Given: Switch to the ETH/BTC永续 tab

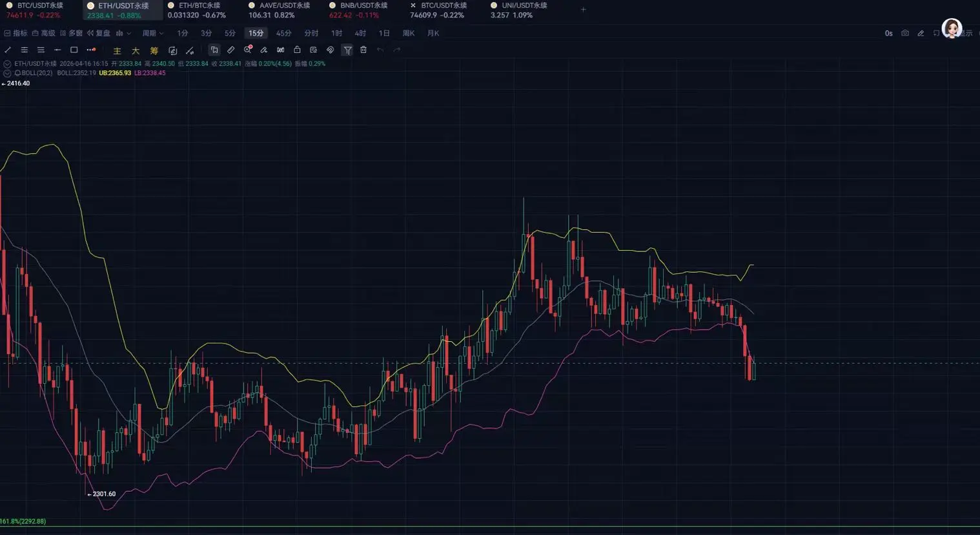Looking at the screenshot, I should click(199, 10).
